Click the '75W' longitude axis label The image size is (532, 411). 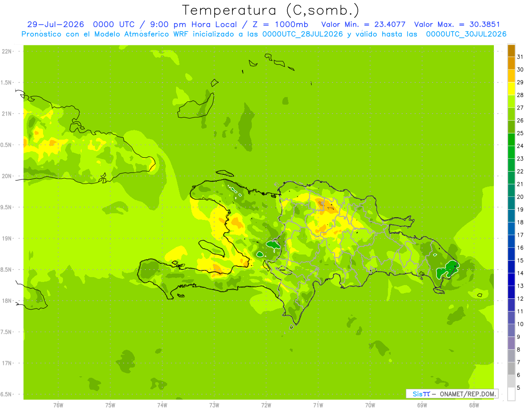110,405
